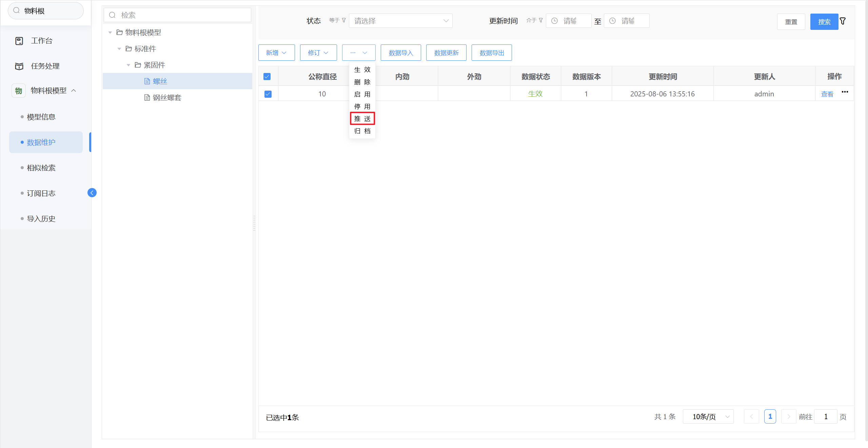Expand the 新增 dropdown button

[276, 53]
